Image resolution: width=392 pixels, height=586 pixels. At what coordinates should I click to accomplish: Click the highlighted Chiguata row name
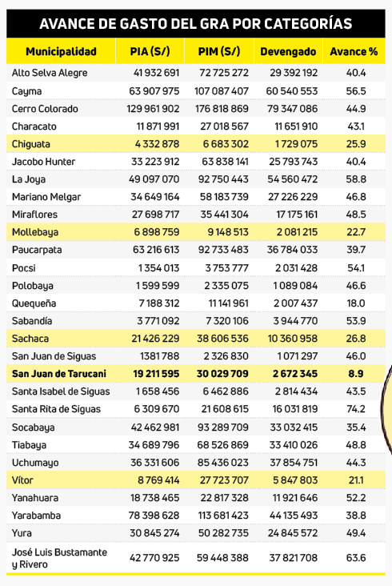click(x=30, y=144)
